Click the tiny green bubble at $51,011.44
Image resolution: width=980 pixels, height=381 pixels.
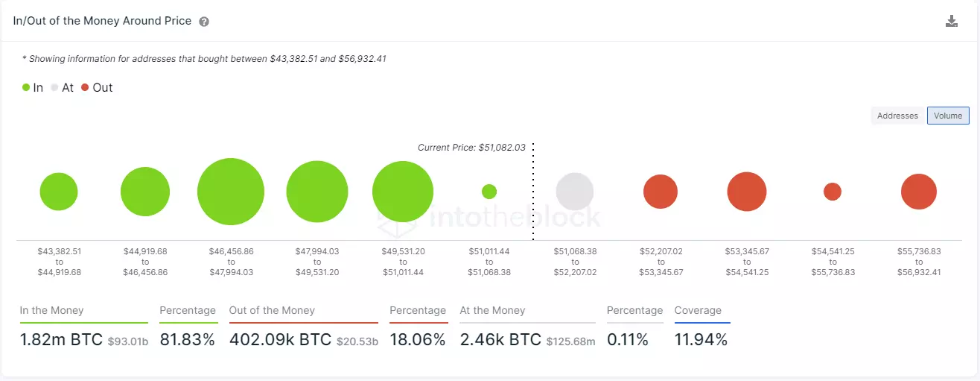[489, 192]
